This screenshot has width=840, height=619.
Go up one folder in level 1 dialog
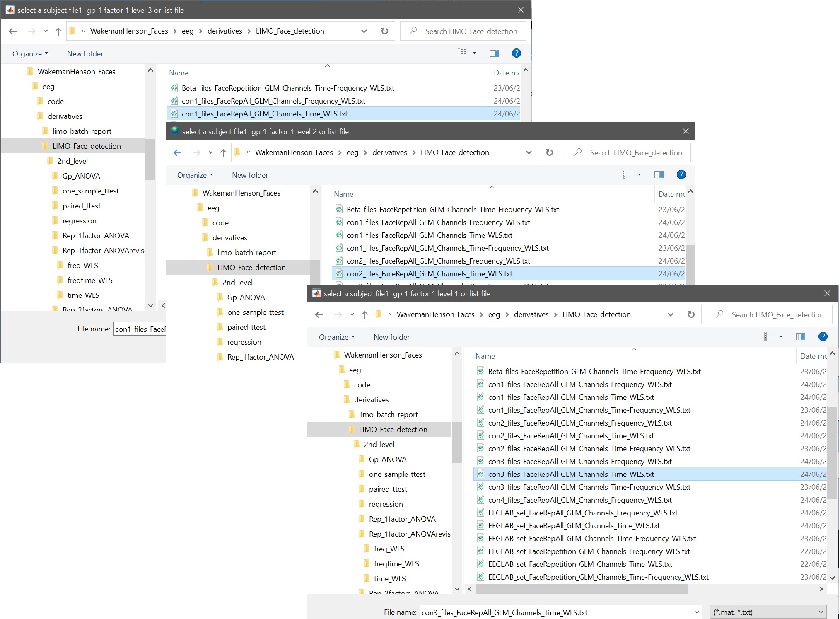[x=364, y=314]
